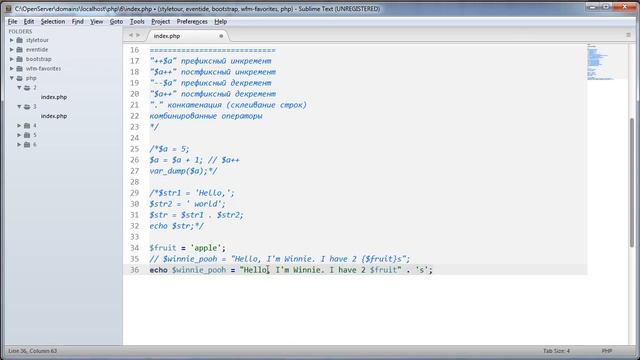The image size is (640, 360).
Task: Click the styletour folder icon
Action: (x=20, y=40)
